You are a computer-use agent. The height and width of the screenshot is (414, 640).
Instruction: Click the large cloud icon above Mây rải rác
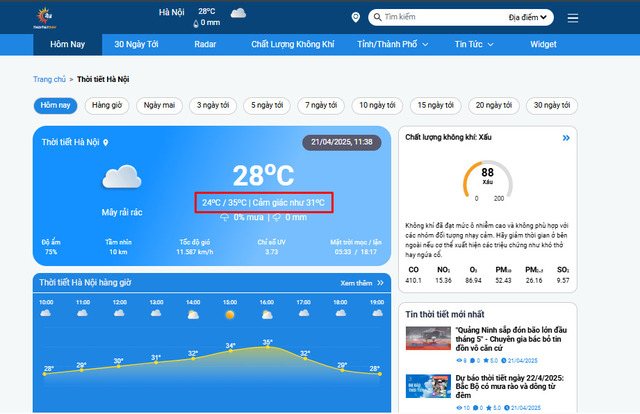pyautogui.click(x=122, y=177)
